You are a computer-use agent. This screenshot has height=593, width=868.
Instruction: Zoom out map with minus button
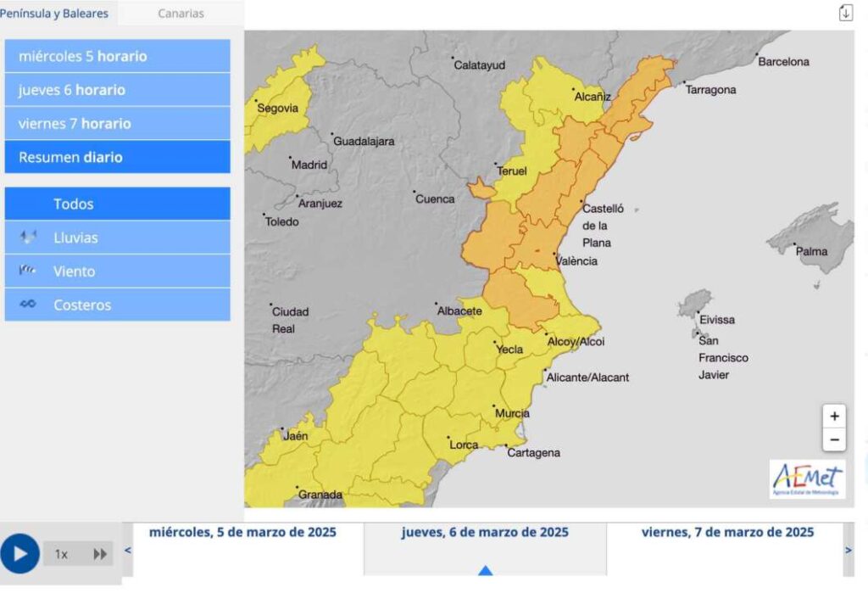click(834, 439)
